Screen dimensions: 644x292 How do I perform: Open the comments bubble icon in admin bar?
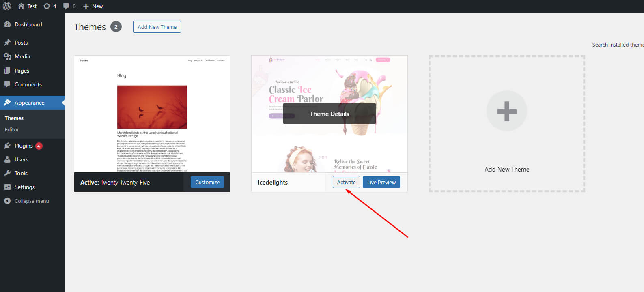(x=66, y=6)
